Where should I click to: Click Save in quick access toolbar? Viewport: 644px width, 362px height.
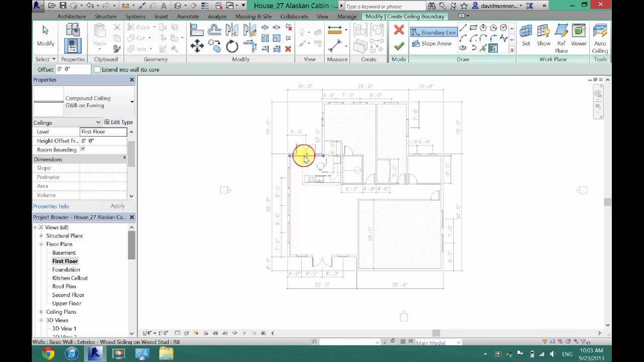pyautogui.click(x=63, y=6)
